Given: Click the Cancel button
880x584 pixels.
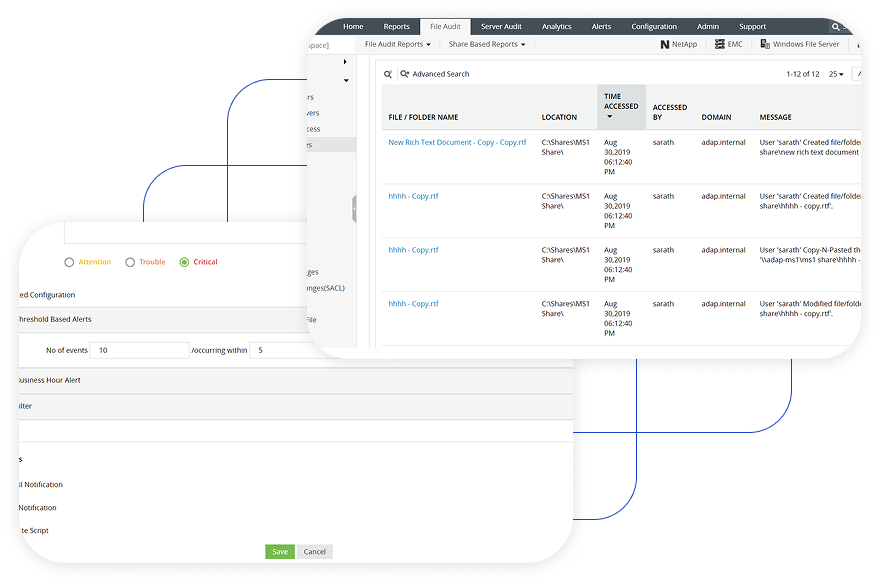Looking at the screenshot, I should pyautogui.click(x=314, y=552).
